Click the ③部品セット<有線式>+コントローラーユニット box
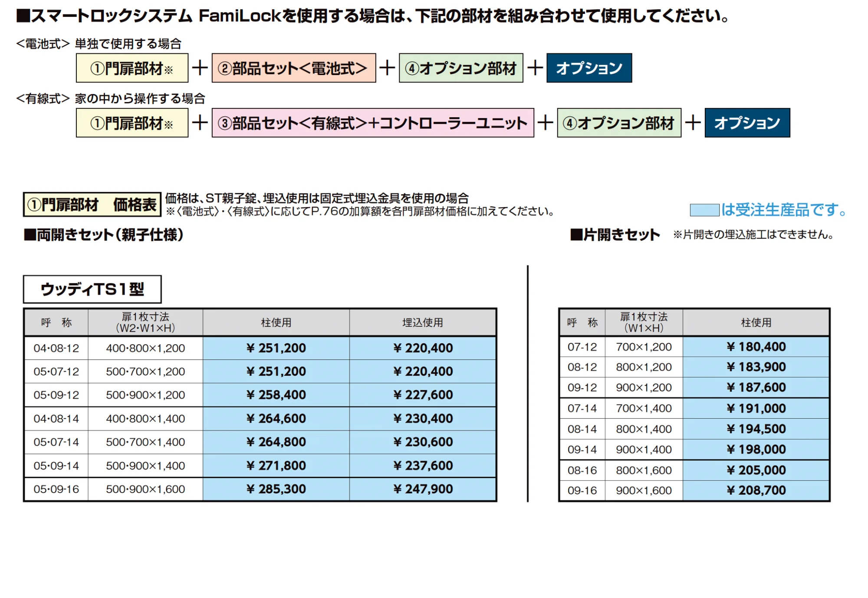868x598 pixels. point(373,123)
